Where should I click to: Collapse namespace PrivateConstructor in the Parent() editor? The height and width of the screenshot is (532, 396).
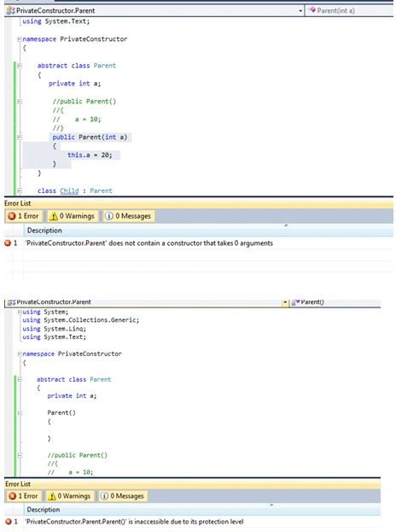tap(20, 354)
